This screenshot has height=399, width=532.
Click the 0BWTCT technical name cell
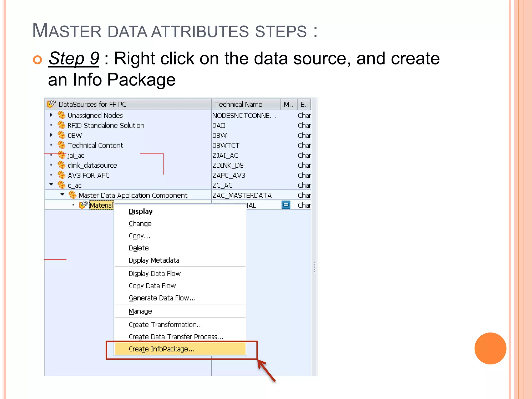(226, 145)
